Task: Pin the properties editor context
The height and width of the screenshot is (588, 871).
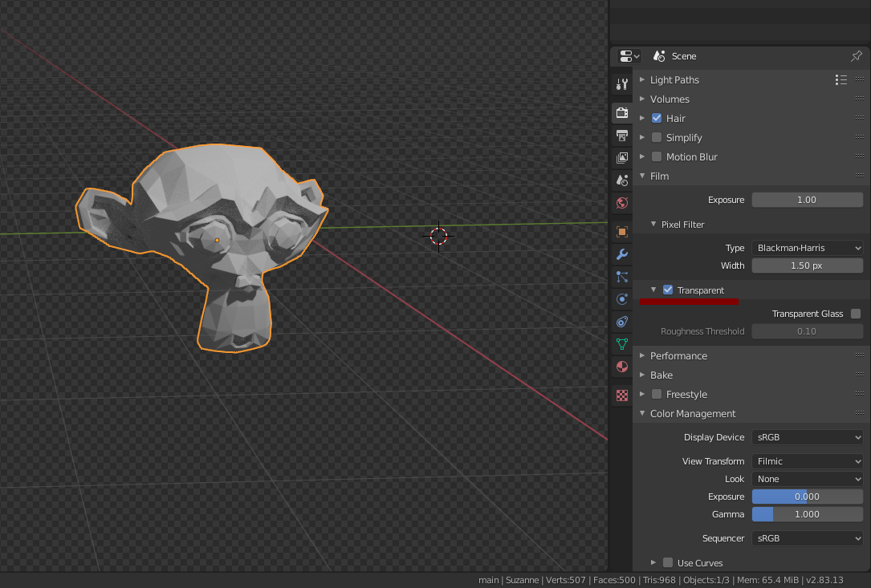Action: tap(856, 56)
